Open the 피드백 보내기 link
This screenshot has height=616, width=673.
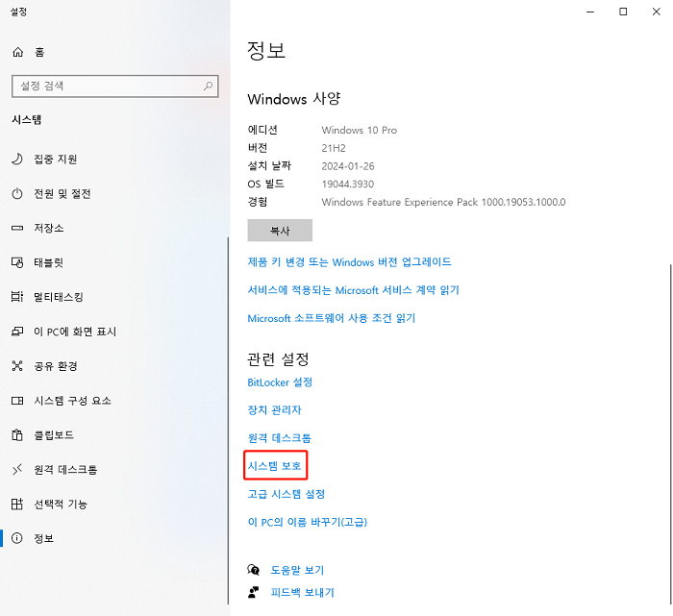pos(302,592)
